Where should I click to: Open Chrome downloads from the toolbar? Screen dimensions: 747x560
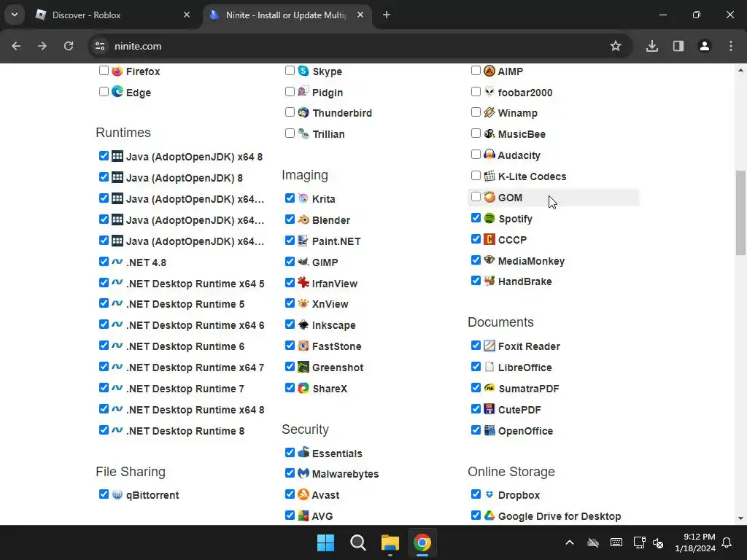click(x=652, y=46)
